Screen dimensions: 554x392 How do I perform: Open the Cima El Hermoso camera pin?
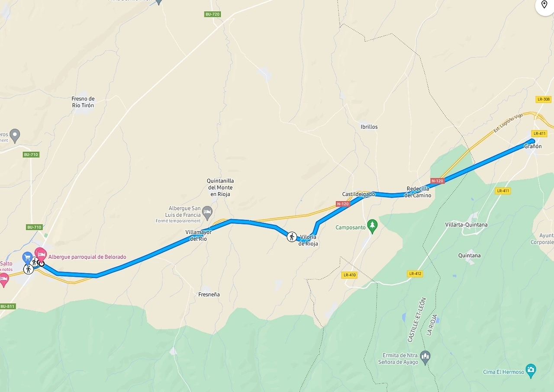[x=531, y=370]
